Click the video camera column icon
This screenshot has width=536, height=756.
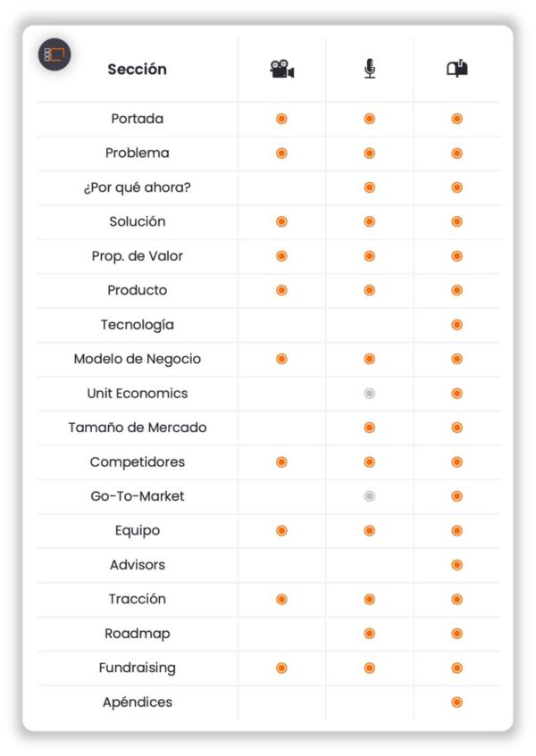(x=281, y=69)
